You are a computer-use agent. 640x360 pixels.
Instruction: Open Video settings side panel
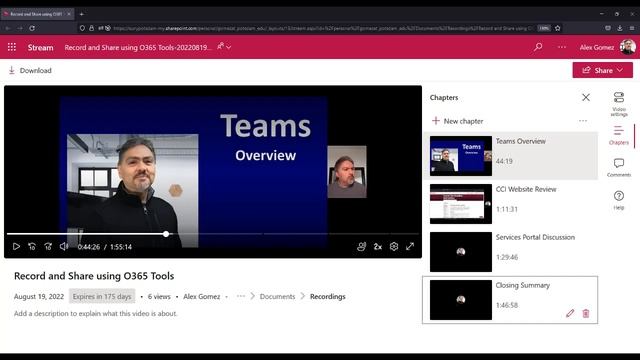(x=619, y=104)
